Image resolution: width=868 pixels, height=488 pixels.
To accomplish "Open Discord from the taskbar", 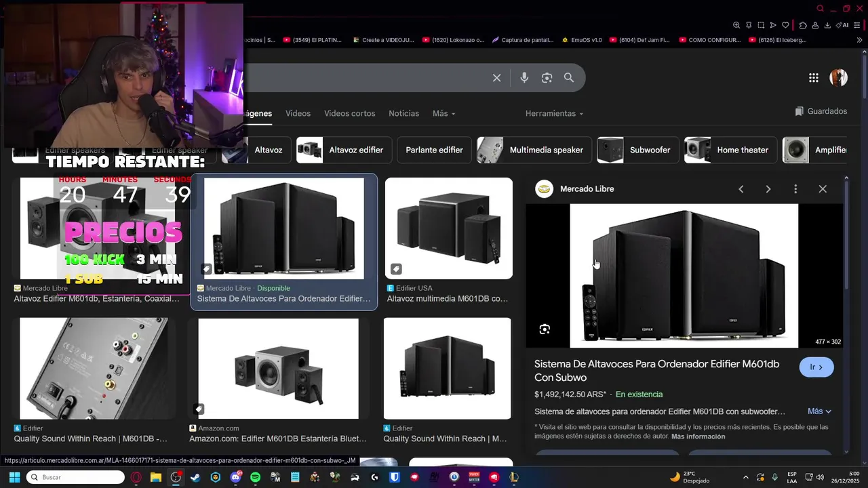I will click(x=235, y=477).
